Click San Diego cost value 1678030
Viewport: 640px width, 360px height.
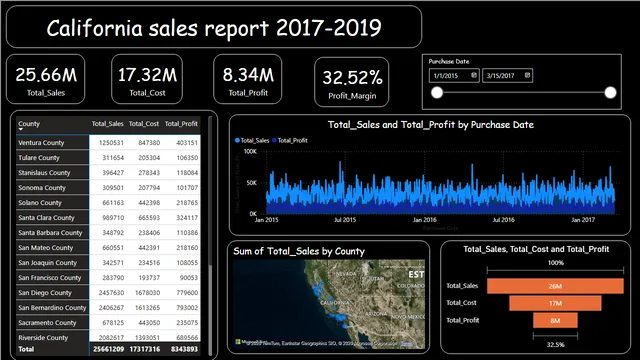pyautogui.click(x=147, y=293)
